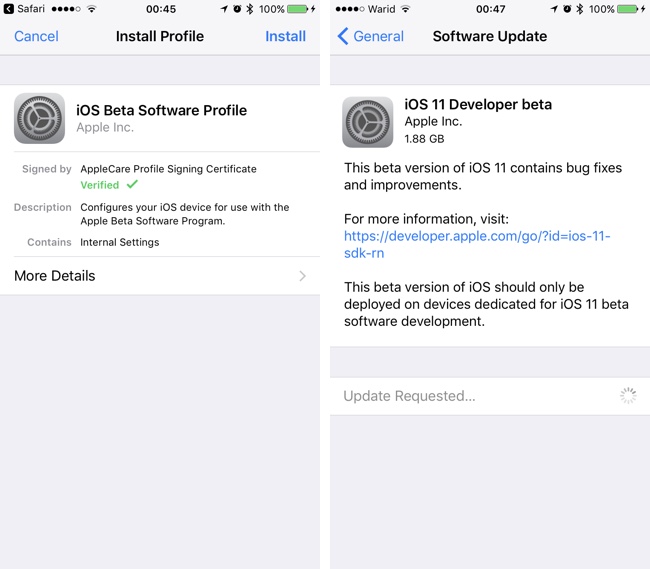Tap the right screen battery icon
Screen dimensions: 650x569
[628, 9]
